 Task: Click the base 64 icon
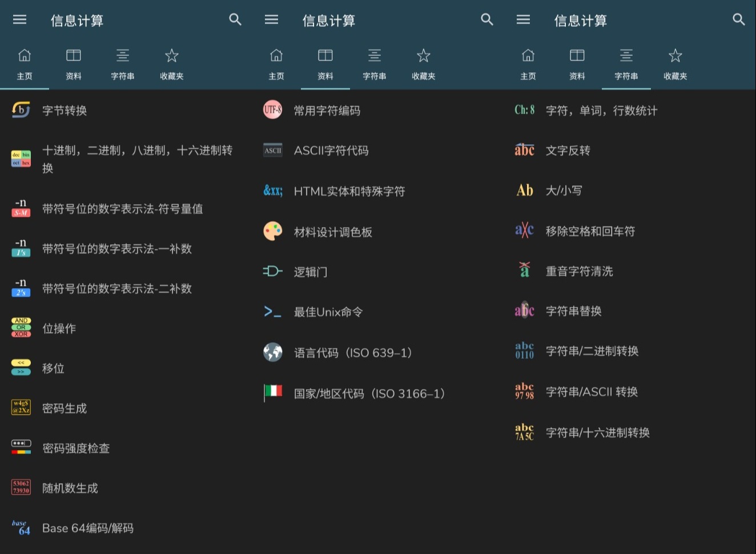21,527
